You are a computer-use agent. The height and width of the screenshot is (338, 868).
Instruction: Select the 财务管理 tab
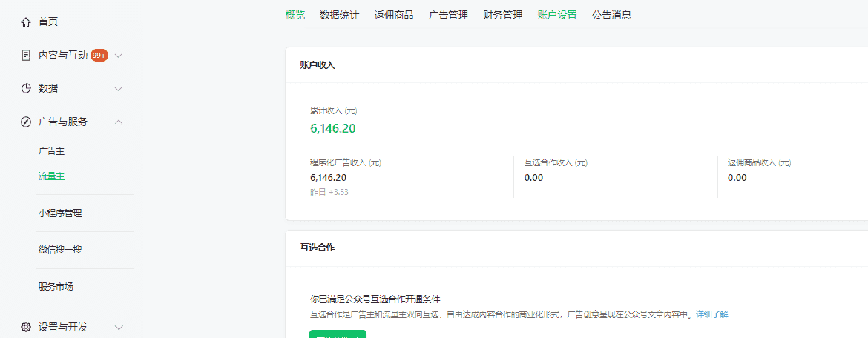[502, 15]
